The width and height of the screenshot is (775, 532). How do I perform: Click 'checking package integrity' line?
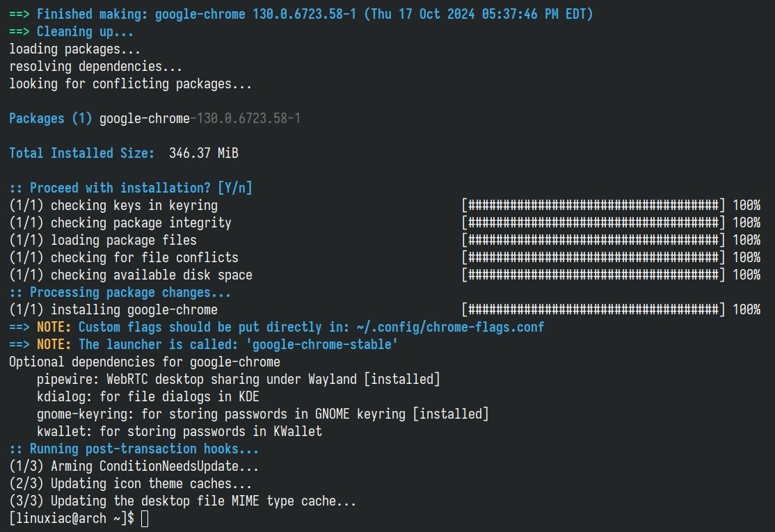coord(120,223)
